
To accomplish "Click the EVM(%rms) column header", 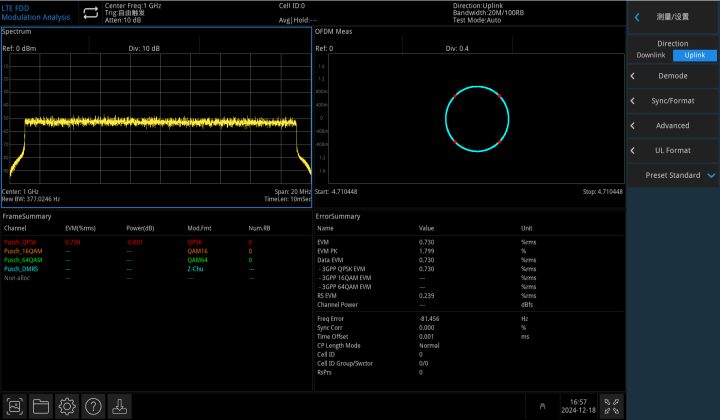I will (x=80, y=228).
